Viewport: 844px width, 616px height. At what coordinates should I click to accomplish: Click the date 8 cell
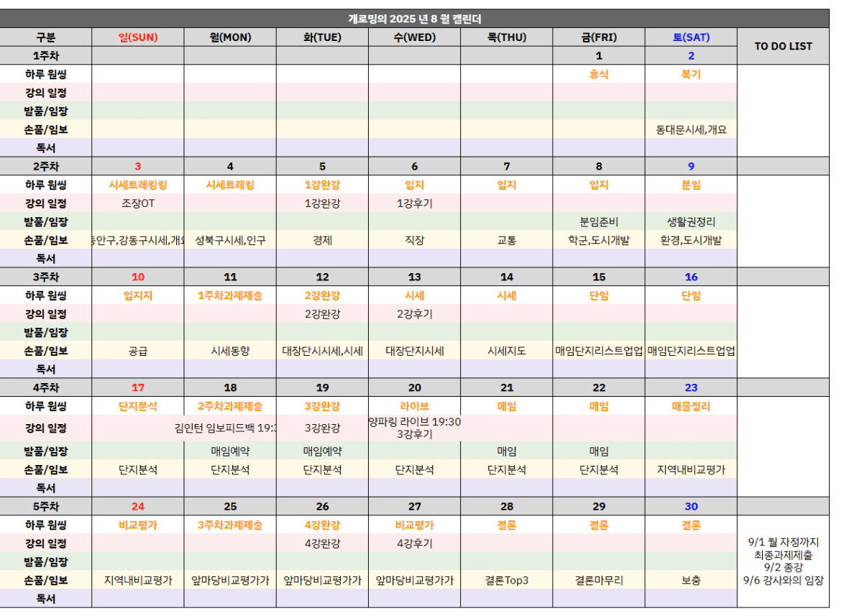tap(599, 166)
